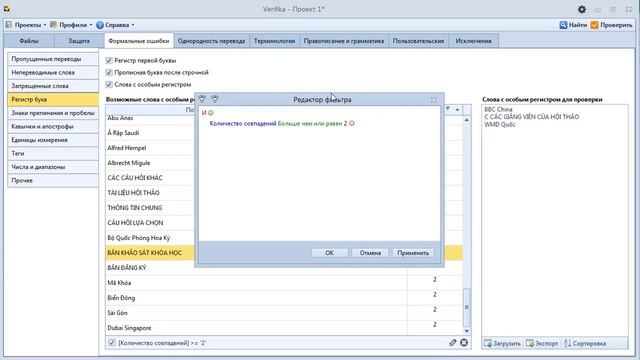The image size is (640, 360).
Task: Click the Отмена button
Action: [x=370, y=253]
